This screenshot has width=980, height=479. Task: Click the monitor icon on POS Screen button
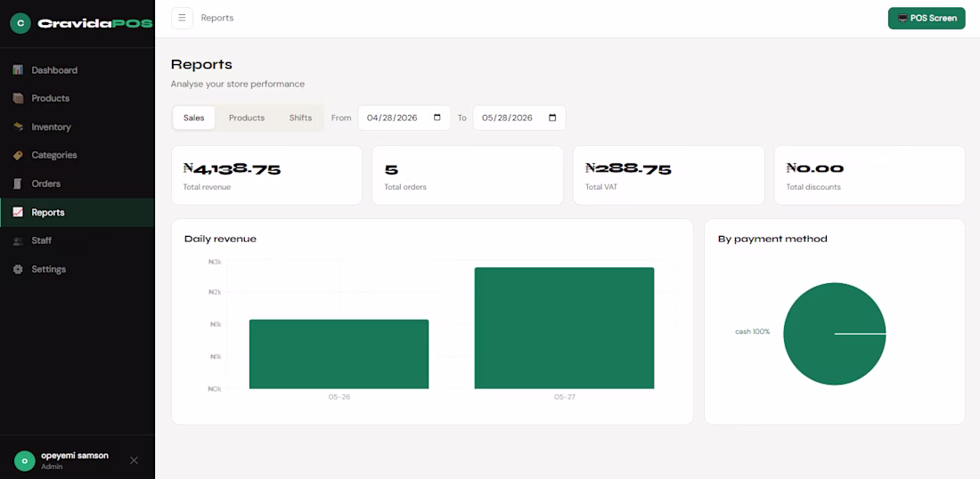pos(902,18)
